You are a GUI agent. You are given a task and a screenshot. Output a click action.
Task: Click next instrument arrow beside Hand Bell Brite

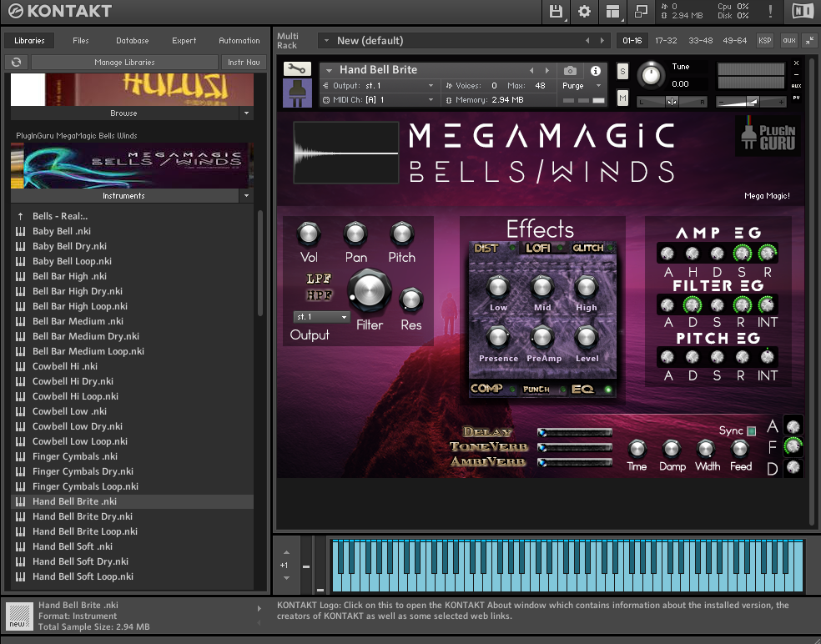click(547, 70)
